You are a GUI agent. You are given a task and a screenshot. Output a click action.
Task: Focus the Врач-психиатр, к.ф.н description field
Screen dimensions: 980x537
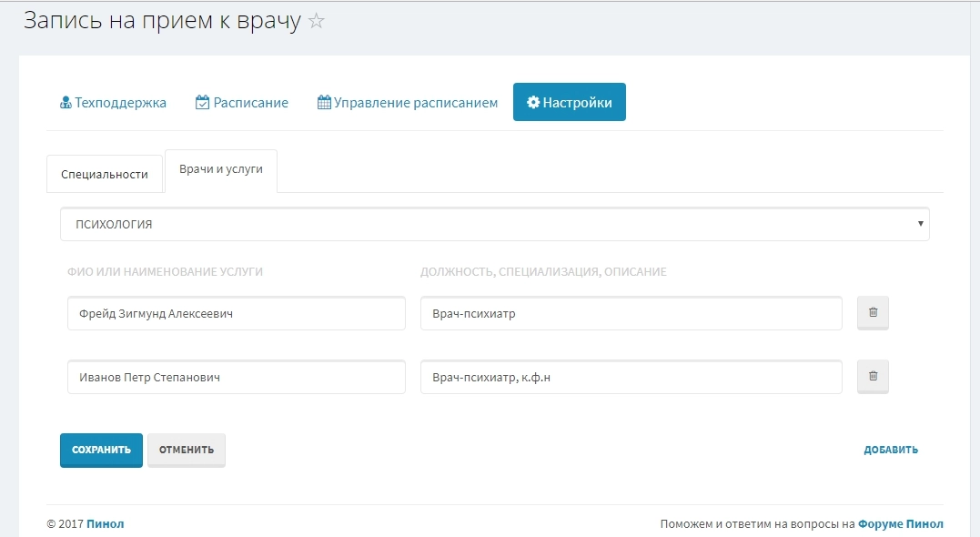(631, 378)
